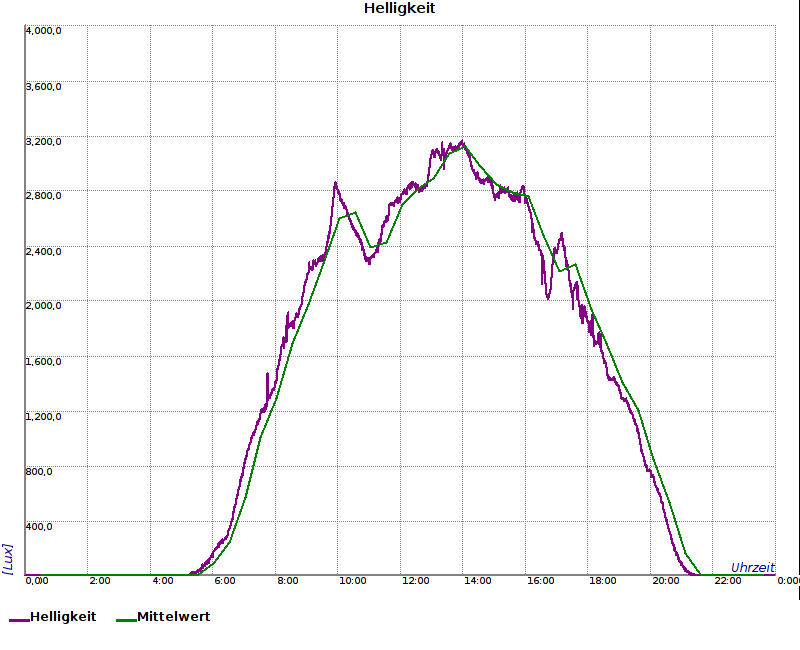Click the 2:00 time label
This screenshot has height=650, width=800.
(99, 581)
